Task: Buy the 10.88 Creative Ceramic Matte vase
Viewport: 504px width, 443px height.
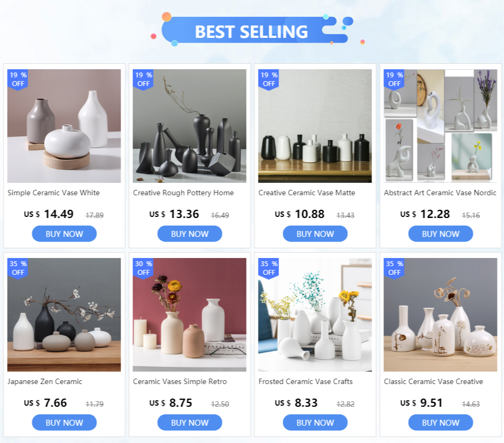Action: tap(315, 234)
